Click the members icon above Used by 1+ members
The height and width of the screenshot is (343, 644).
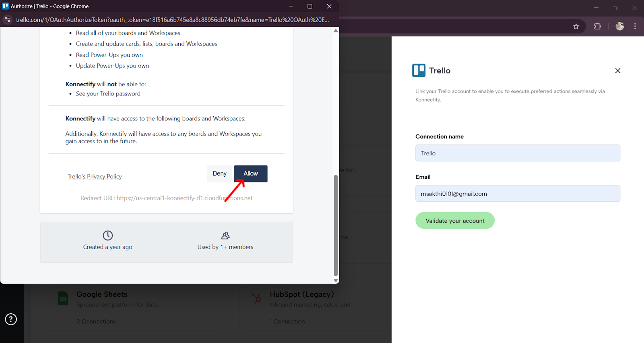[225, 235]
